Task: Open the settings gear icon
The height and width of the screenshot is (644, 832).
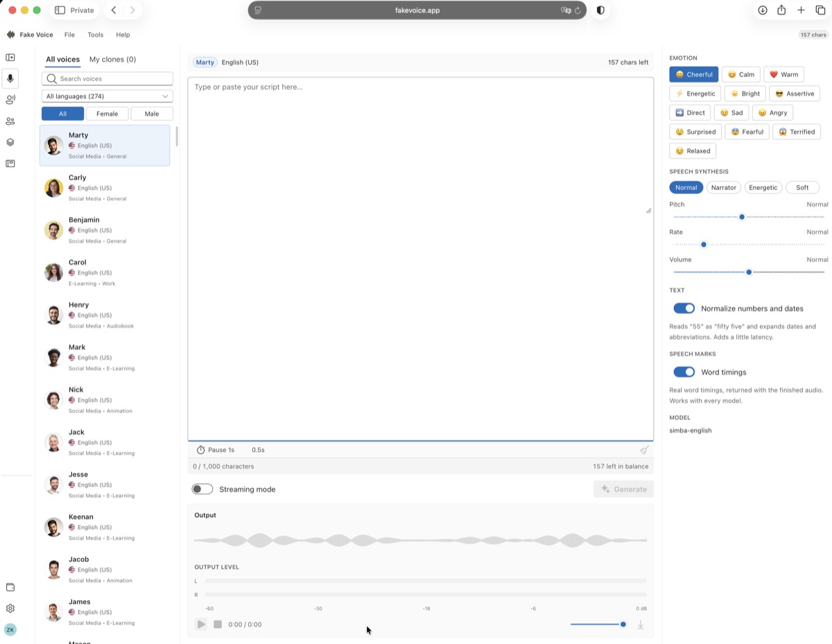Action: coord(10,609)
